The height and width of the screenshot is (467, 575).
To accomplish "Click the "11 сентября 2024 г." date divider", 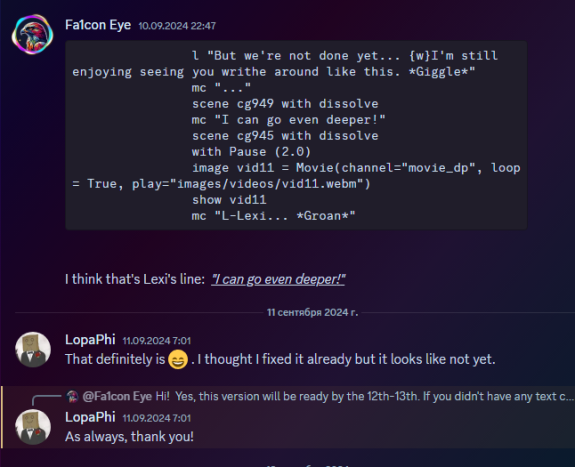I will (x=312, y=312).
